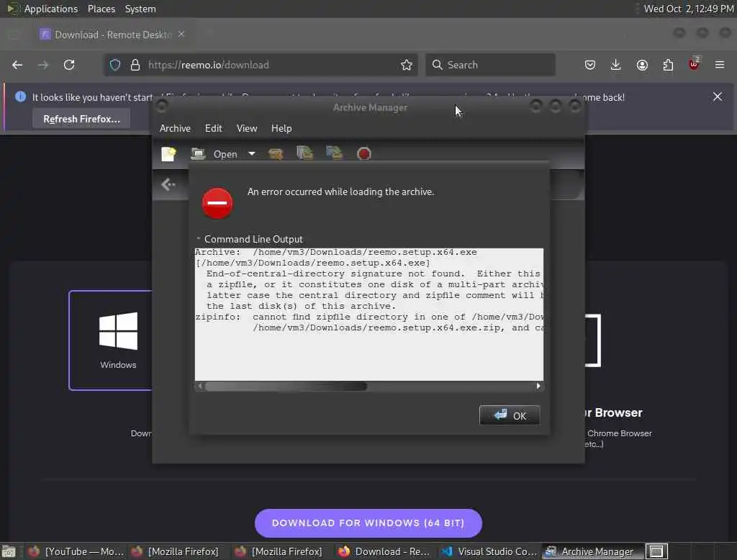
Task: Dismiss the Firefox notification bar
Action: point(718,97)
